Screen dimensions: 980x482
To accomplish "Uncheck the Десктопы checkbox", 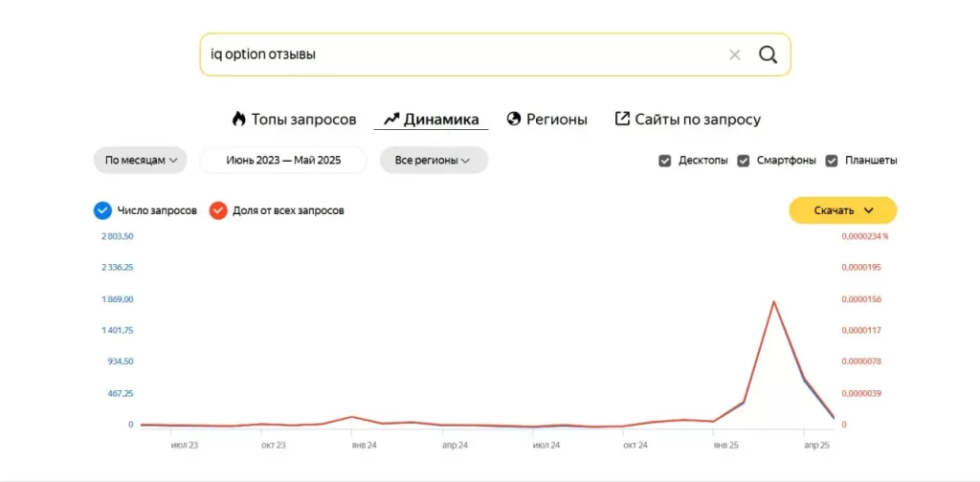I will pos(664,161).
